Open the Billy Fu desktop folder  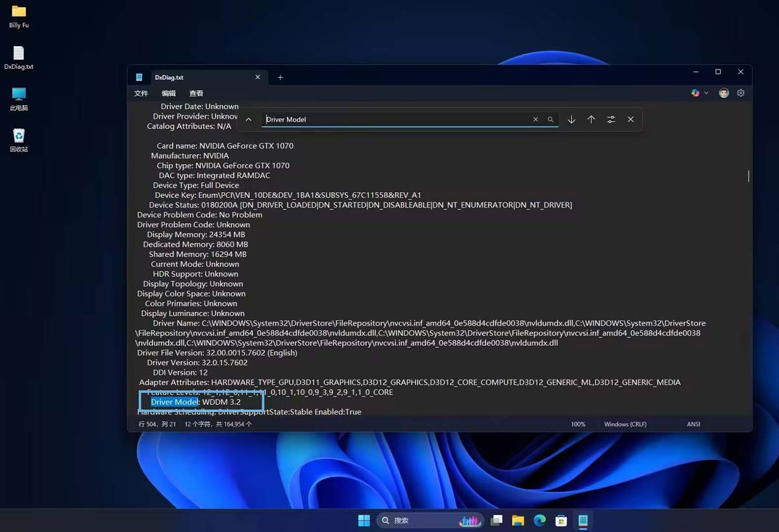point(19,16)
